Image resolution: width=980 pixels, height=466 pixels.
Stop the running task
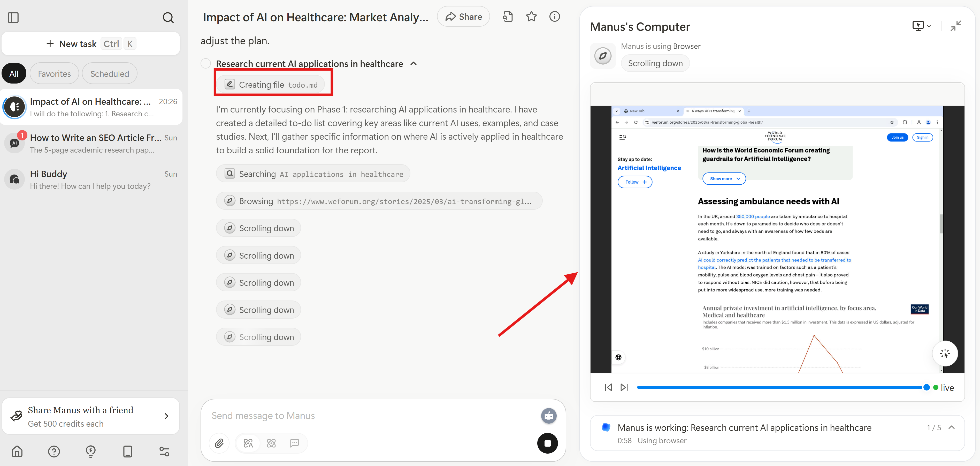click(547, 443)
